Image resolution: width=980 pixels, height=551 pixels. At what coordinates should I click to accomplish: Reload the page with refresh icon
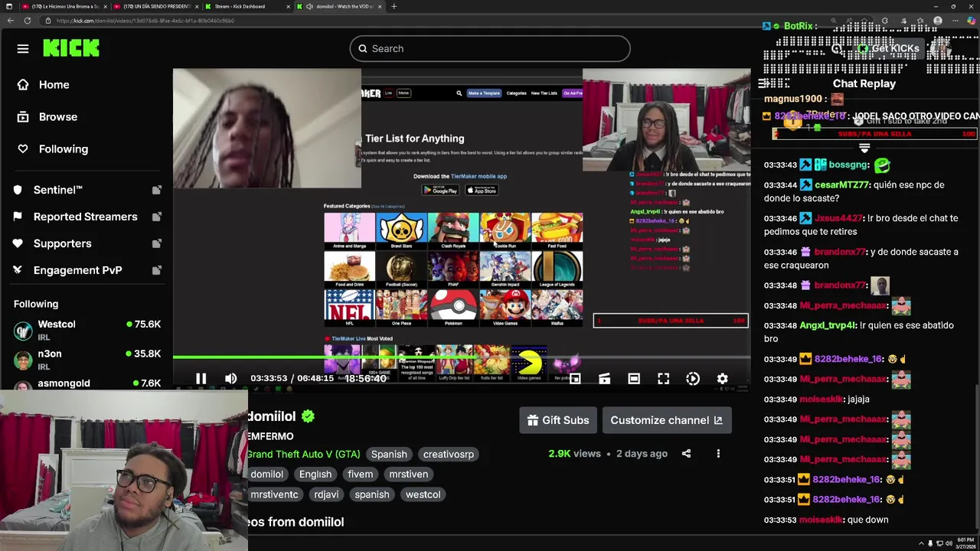(x=28, y=21)
